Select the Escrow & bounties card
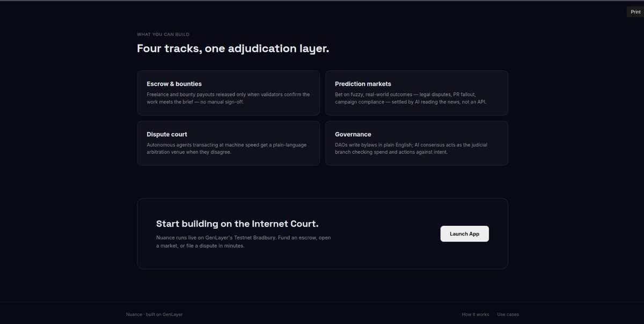This screenshot has width=644, height=324. [x=229, y=93]
